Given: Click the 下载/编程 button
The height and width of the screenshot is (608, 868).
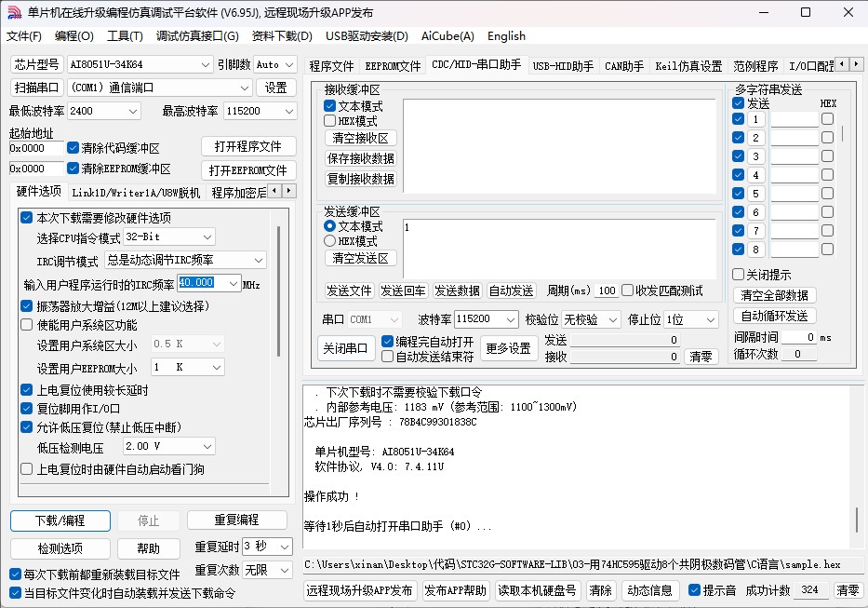Looking at the screenshot, I should (60, 520).
